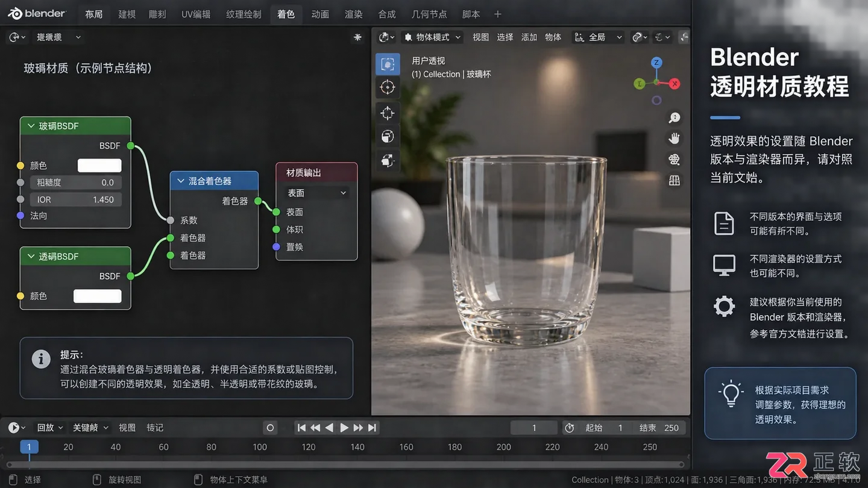Open the 物体 menu in 3D viewport header

553,37
